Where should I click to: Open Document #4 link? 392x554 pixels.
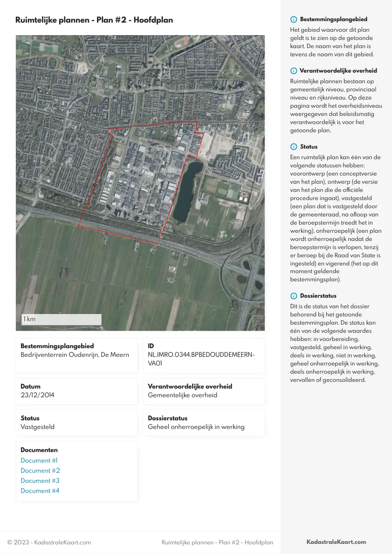40,491
